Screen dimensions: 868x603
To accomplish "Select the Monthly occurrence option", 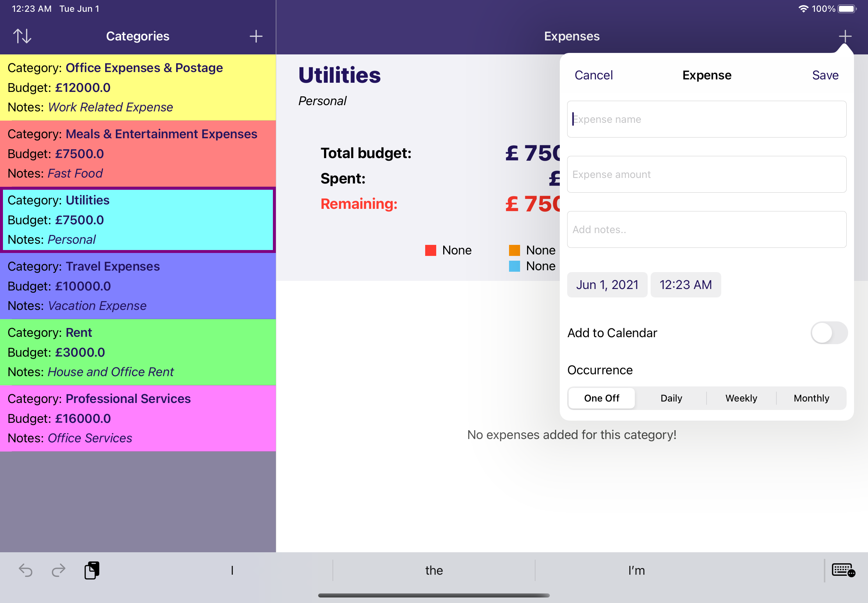I will [811, 398].
